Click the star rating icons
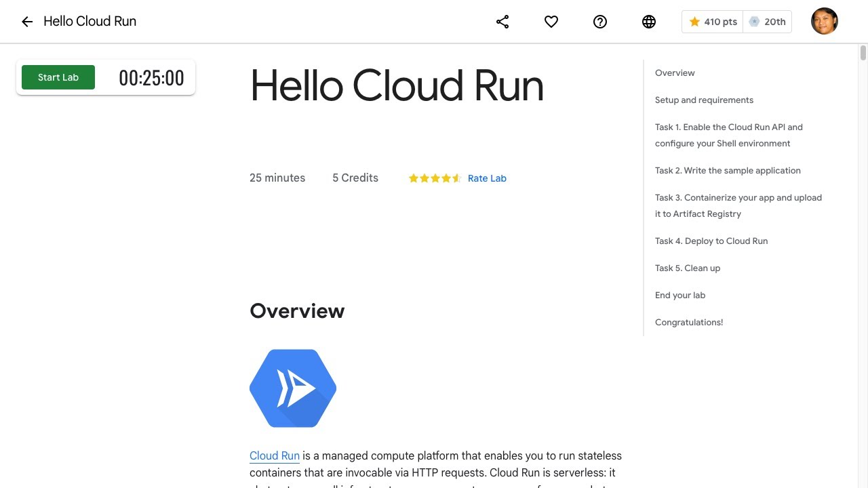868x488 pixels. pos(435,178)
